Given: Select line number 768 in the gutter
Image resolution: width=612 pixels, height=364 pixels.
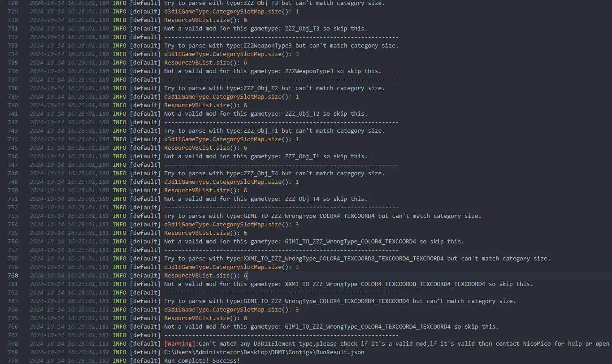Looking at the screenshot, I should click(13, 344).
